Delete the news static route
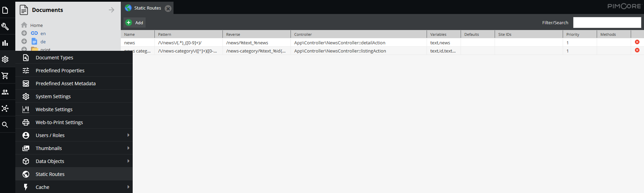 coord(637,42)
